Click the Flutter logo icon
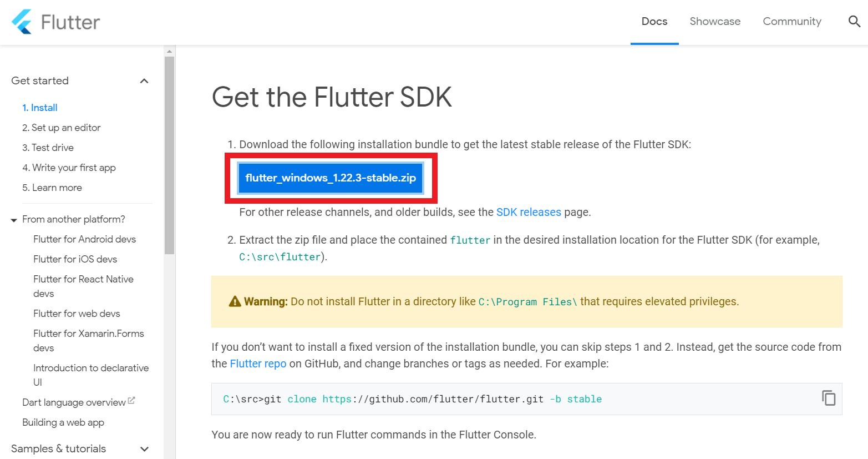The width and height of the screenshot is (868, 459). click(x=22, y=22)
